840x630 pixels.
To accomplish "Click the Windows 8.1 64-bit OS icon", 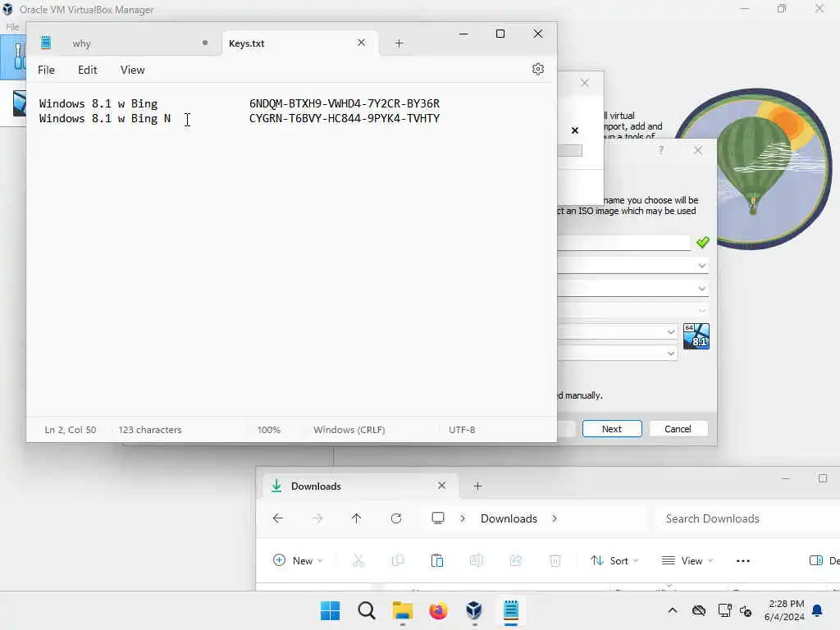I will (x=696, y=336).
